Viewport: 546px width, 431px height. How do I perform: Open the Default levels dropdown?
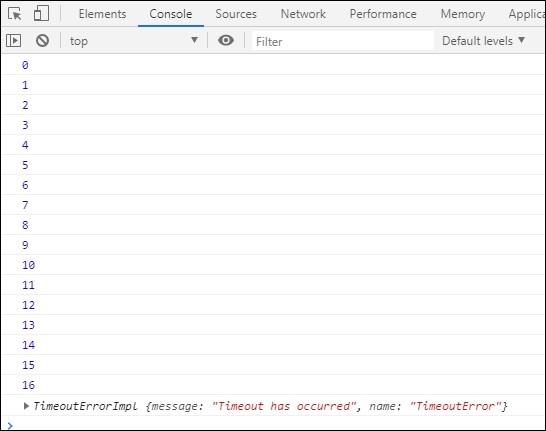tap(483, 41)
